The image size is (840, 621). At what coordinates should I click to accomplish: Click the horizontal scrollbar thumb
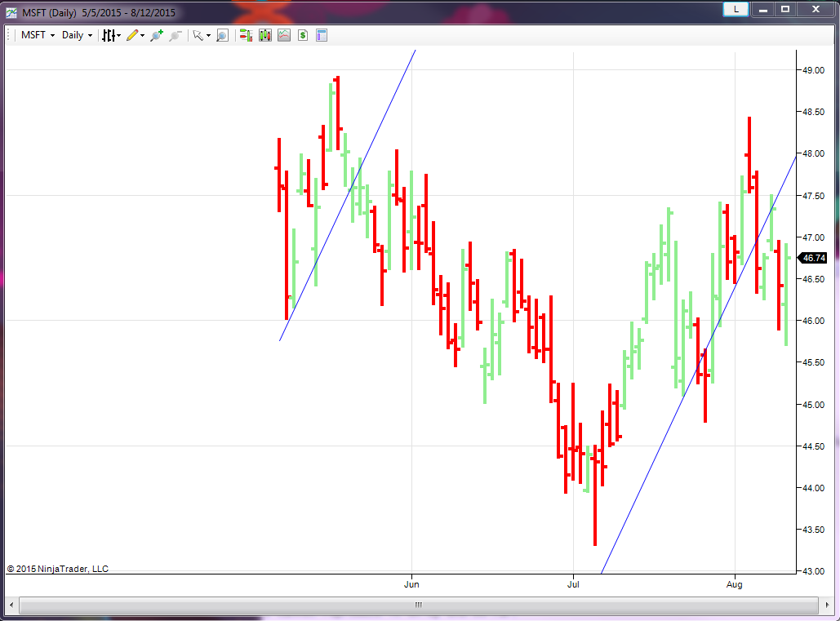click(419, 605)
